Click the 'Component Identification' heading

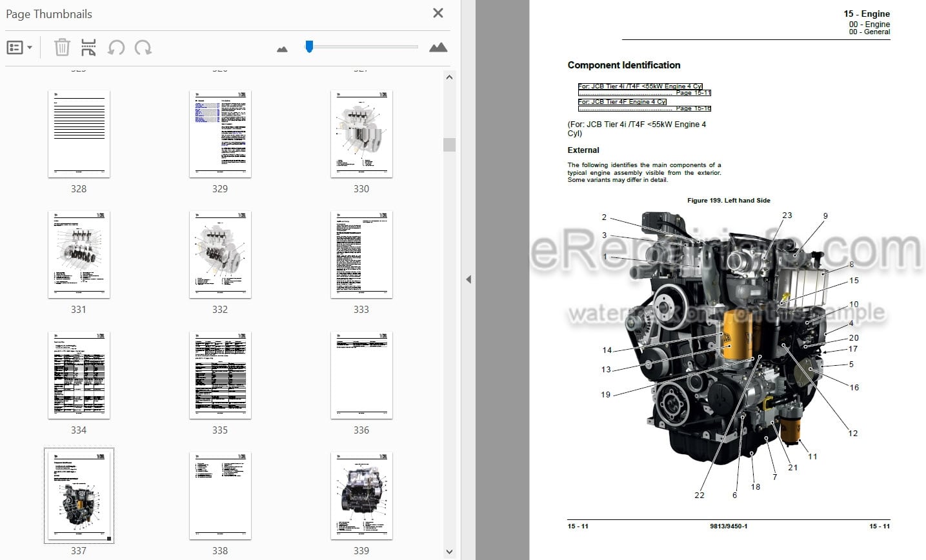click(624, 65)
